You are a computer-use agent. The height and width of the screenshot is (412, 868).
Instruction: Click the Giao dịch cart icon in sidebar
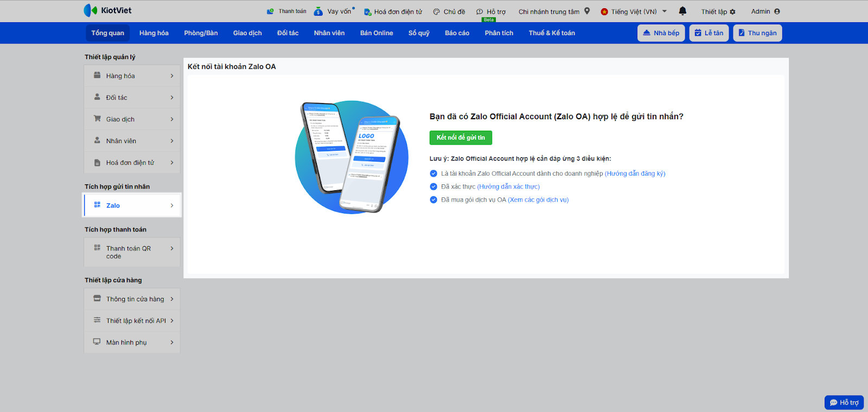click(x=97, y=119)
